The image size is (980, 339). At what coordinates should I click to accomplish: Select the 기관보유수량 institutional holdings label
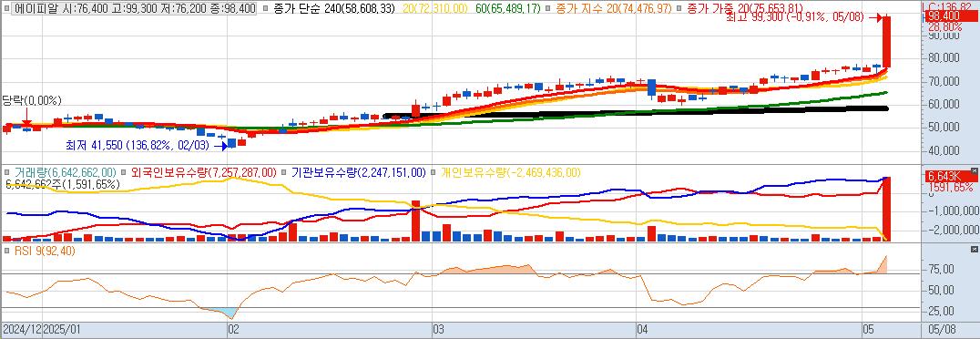click(359, 172)
